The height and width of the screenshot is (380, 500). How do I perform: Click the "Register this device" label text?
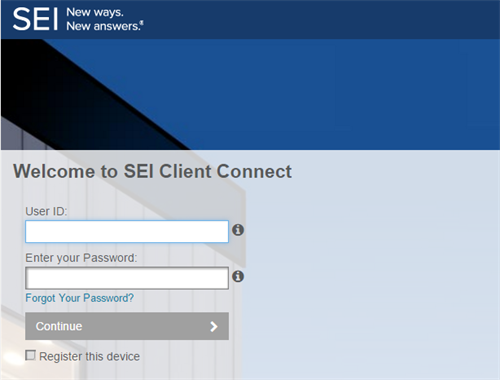89,356
